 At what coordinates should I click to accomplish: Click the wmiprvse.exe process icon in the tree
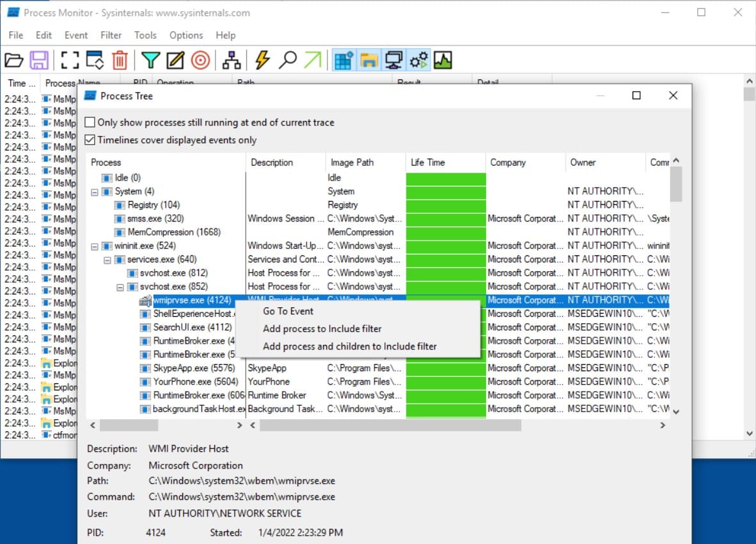[145, 301]
